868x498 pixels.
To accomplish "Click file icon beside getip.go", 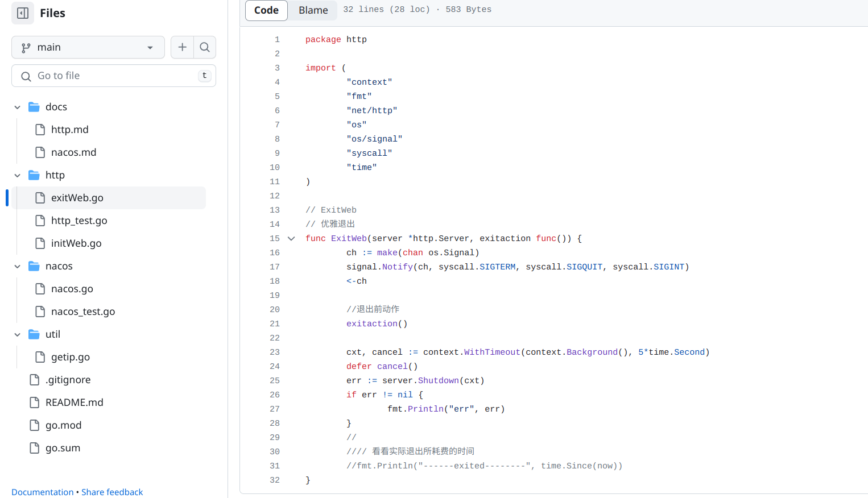I will 40,357.
